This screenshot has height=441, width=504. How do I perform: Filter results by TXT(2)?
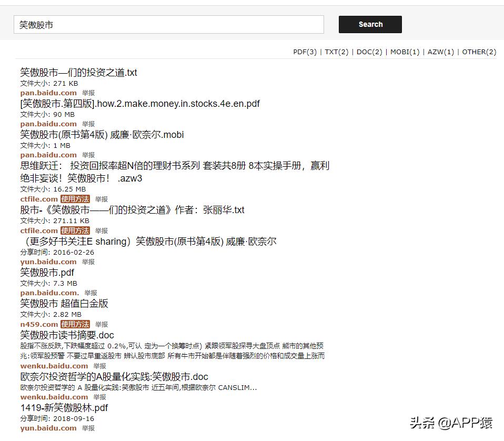coord(337,52)
